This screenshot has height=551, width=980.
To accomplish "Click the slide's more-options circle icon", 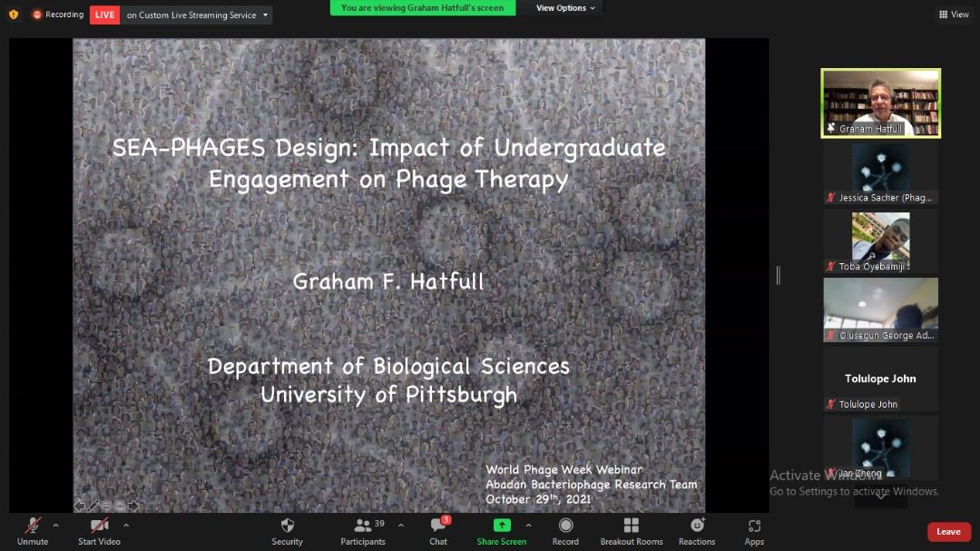I will (120, 506).
